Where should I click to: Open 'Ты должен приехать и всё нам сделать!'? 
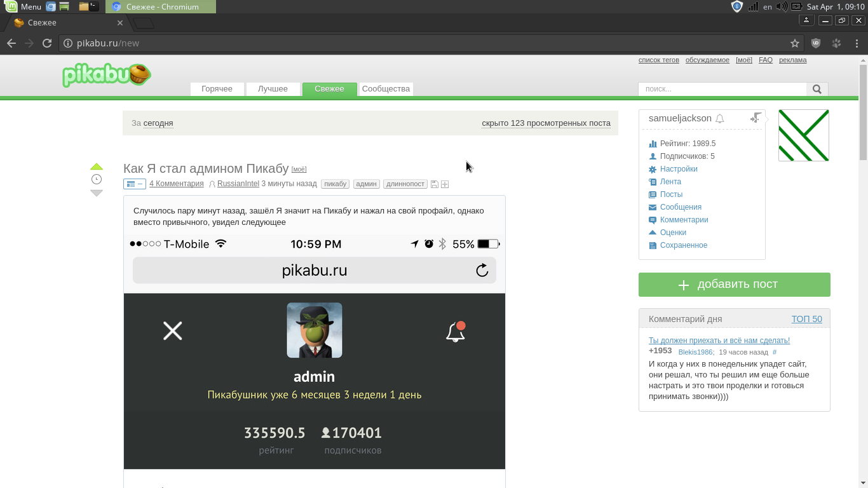(719, 341)
